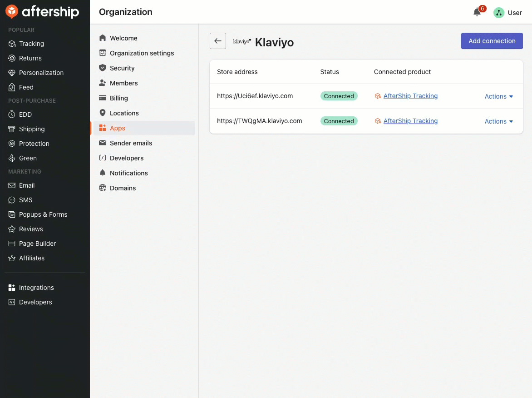This screenshot has height=398, width=532.
Task: Click the Tracking sidebar icon
Action: [12, 44]
